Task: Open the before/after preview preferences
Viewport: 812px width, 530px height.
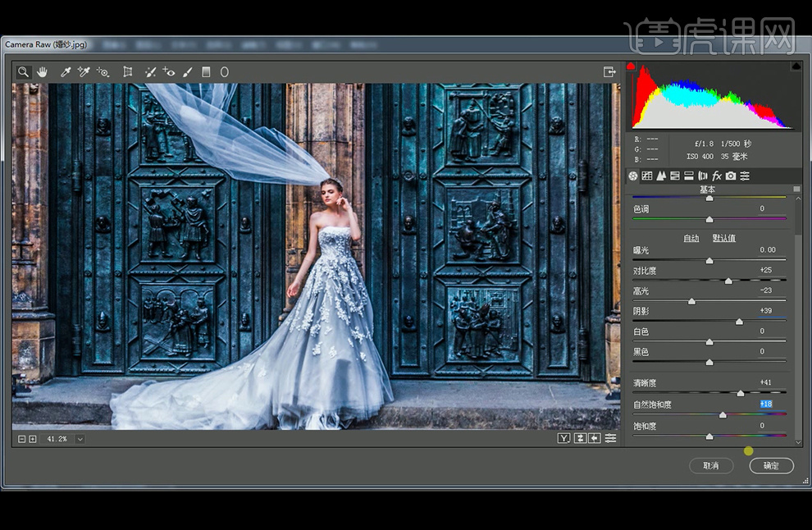Action: click(x=611, y=439)
